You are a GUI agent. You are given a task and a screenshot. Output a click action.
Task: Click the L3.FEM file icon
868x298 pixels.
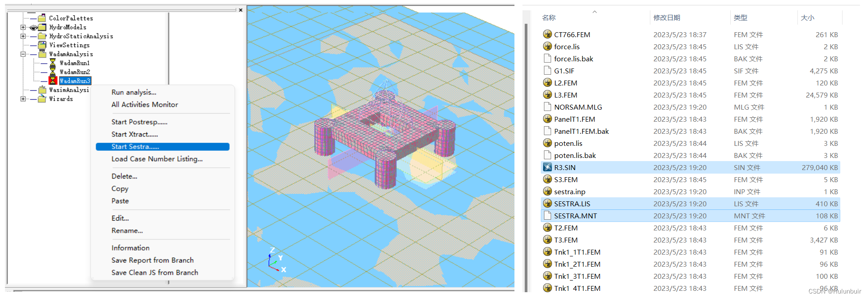[x=547, y=95]
